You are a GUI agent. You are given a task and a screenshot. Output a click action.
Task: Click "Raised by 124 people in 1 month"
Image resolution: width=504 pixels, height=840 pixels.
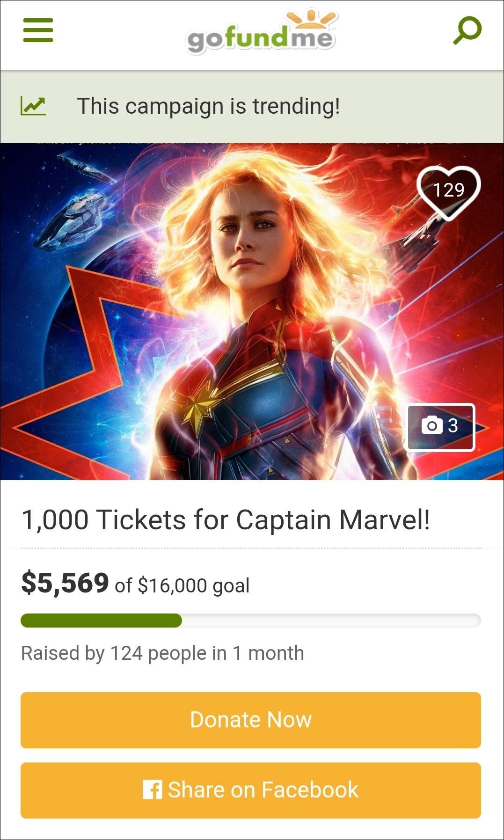point(162,653)
